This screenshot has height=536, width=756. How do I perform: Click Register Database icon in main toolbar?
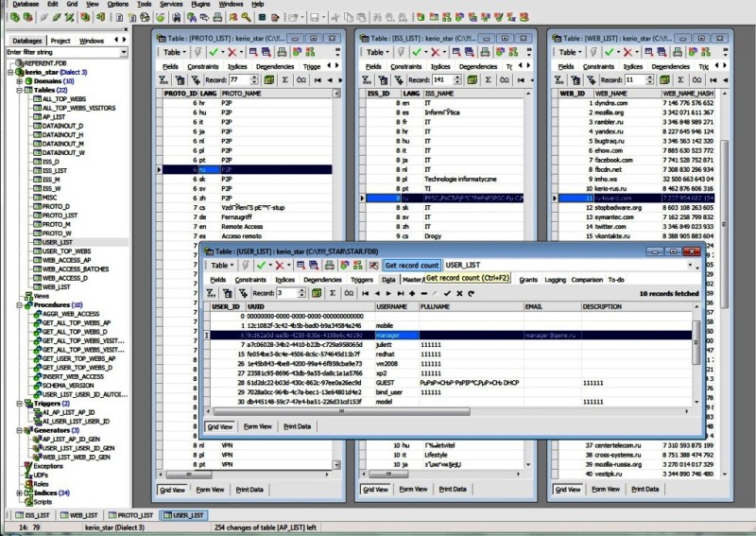15,17
